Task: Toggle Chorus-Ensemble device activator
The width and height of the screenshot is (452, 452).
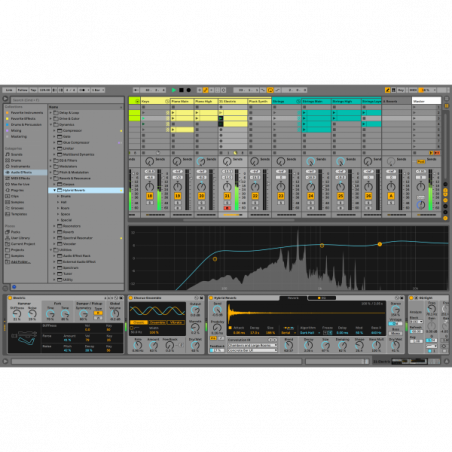Action: (131, 298)
